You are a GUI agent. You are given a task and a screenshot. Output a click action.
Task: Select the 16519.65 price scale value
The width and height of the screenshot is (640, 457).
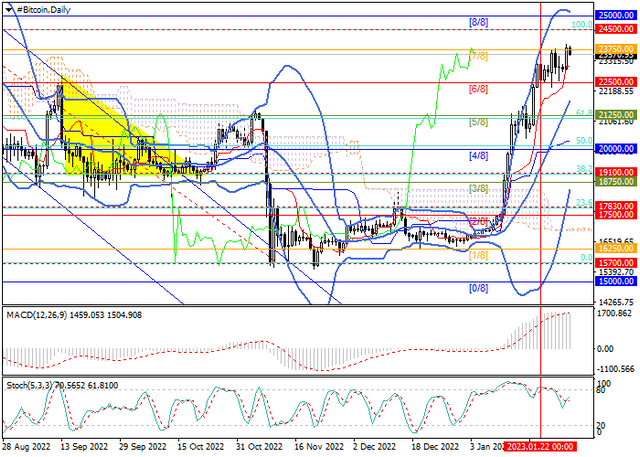point(616,241)
